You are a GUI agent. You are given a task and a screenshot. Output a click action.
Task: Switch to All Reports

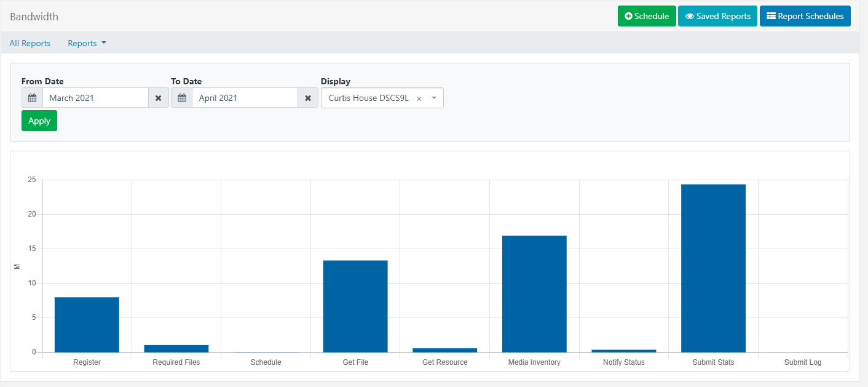(30, 43)
